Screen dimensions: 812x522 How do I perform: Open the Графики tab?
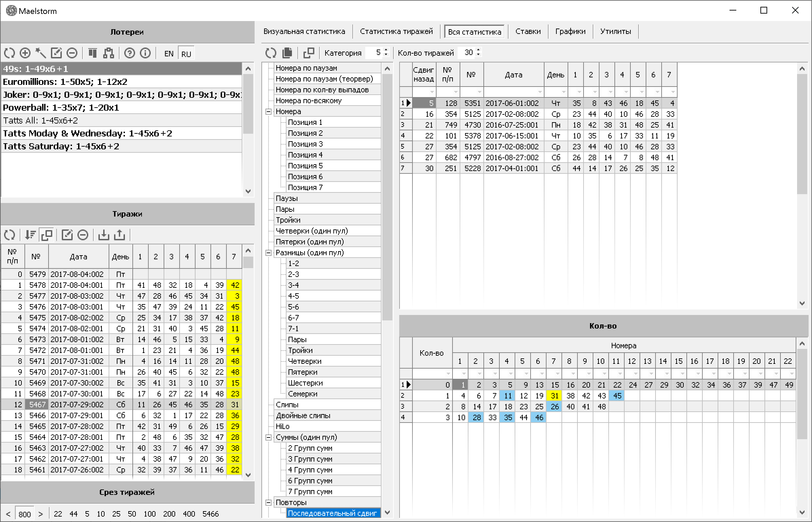(570, 32)
